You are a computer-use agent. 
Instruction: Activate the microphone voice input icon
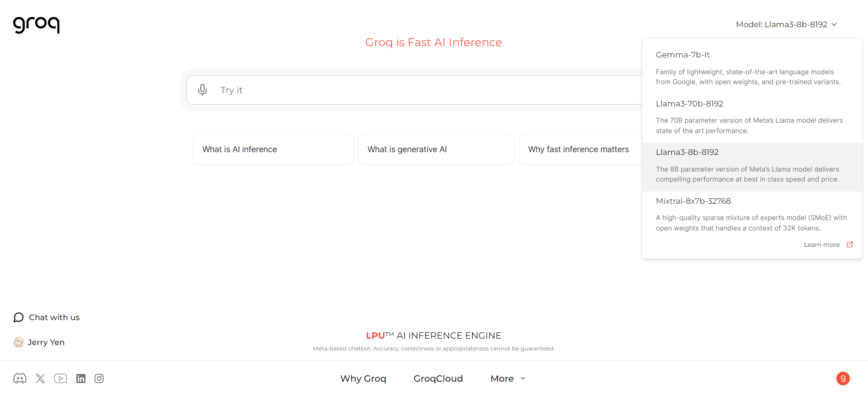click(203, 90)
